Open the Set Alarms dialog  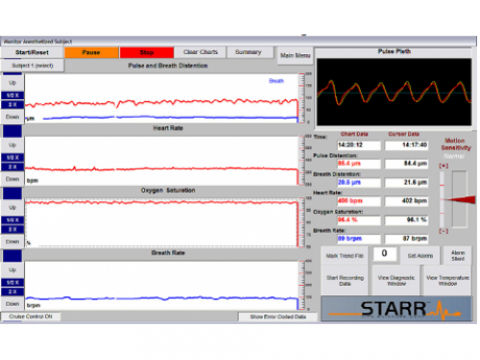(420, 256)
